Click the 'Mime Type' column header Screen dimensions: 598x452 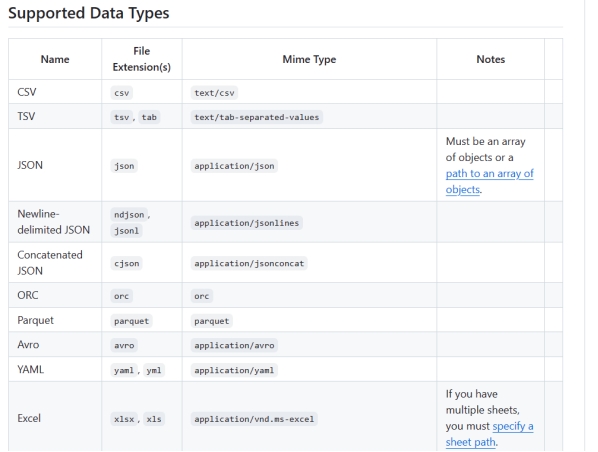pyautogui.click(x=309, y=60)
